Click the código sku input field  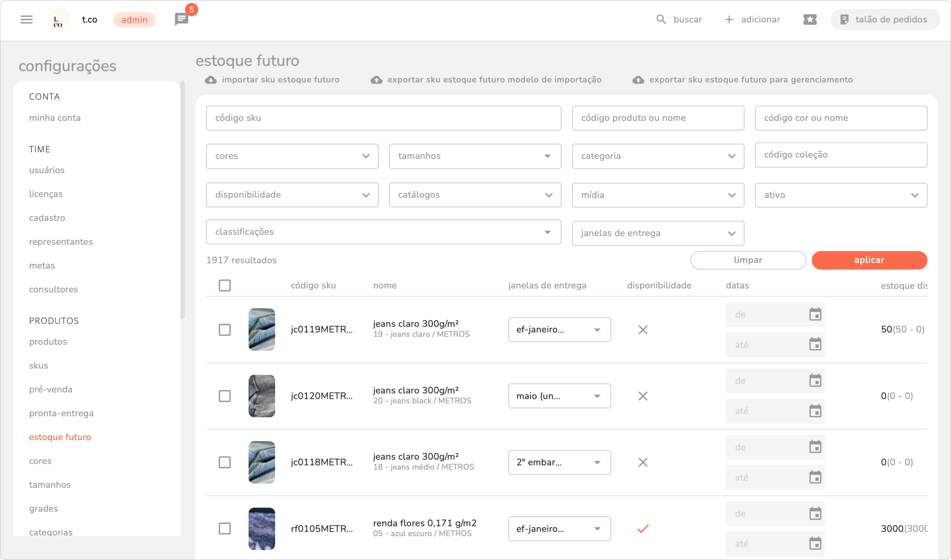tap(383, 118)
